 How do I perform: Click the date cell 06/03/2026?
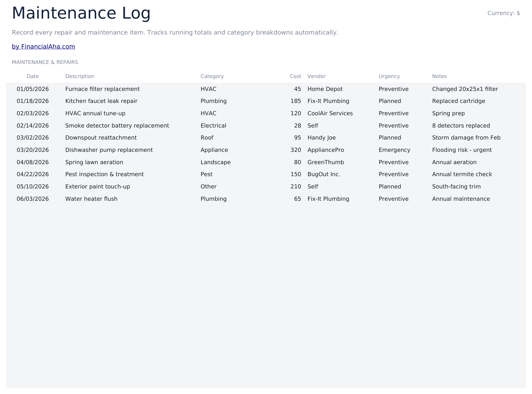click(x=33, y=199)
